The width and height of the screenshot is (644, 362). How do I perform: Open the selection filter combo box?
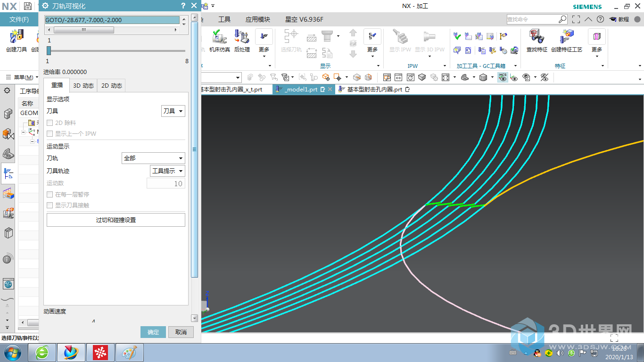pos(221,77)
